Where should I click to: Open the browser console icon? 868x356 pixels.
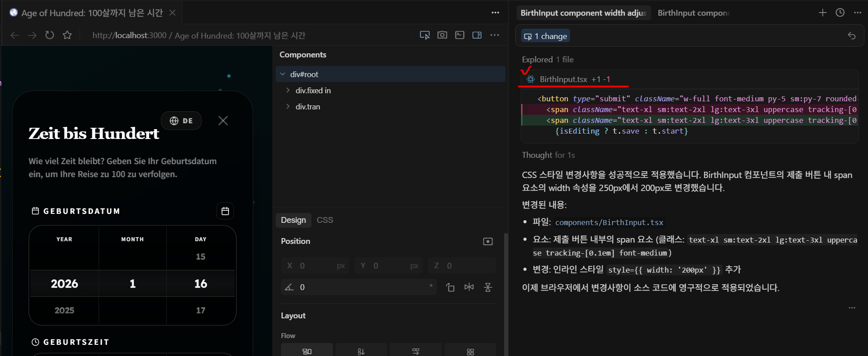point(460,35)
